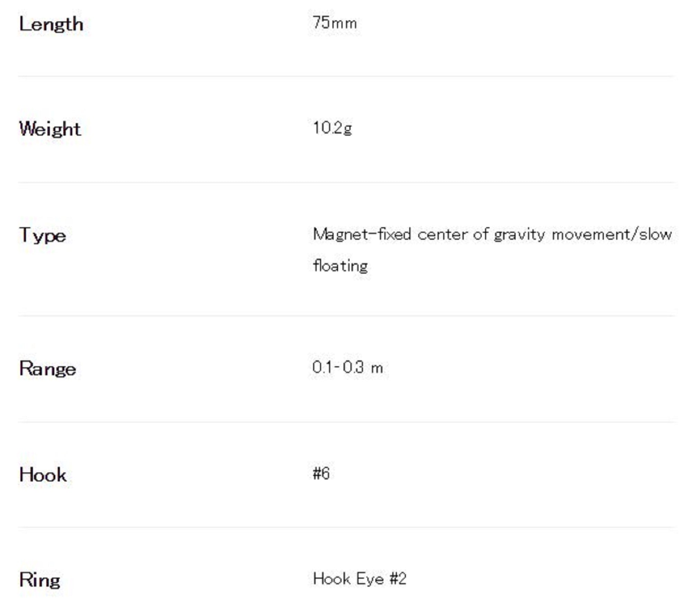Select the #6 hook size value
Viewport: 692px width, 616px height.
[x=321, y=473]
